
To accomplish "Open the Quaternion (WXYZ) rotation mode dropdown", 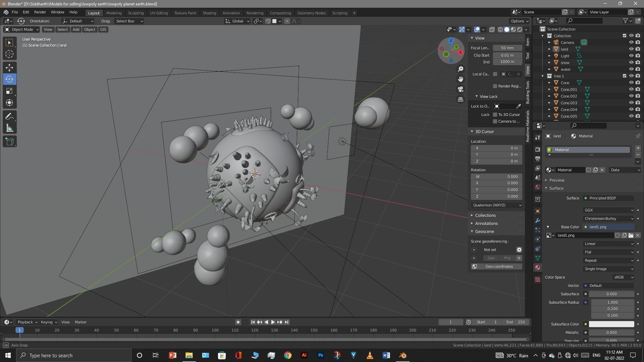I will (x=496, y=205).
